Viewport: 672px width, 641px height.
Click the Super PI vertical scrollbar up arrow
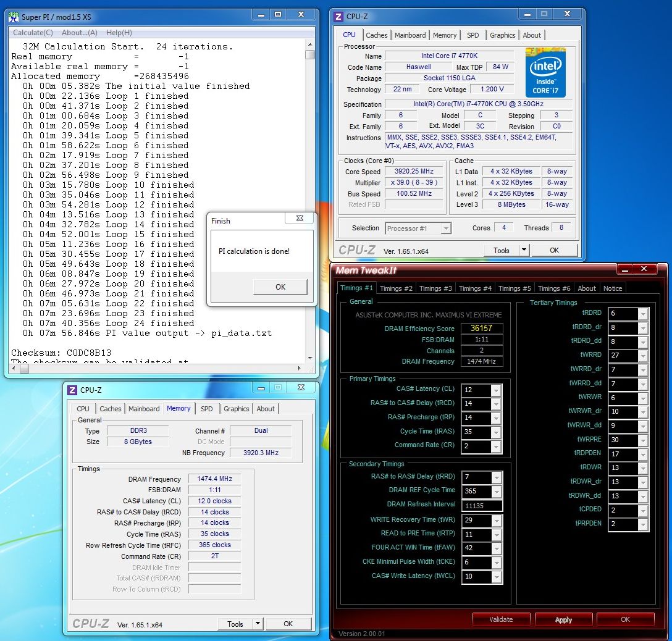coord(310,44)
